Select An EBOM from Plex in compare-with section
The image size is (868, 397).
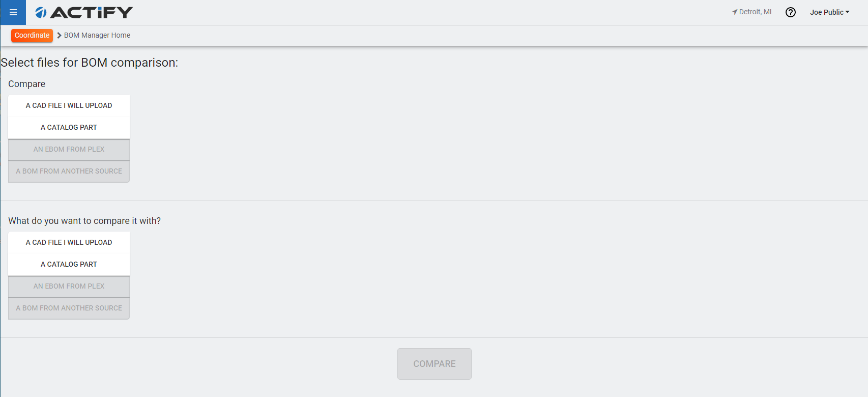tap(69, 286)
